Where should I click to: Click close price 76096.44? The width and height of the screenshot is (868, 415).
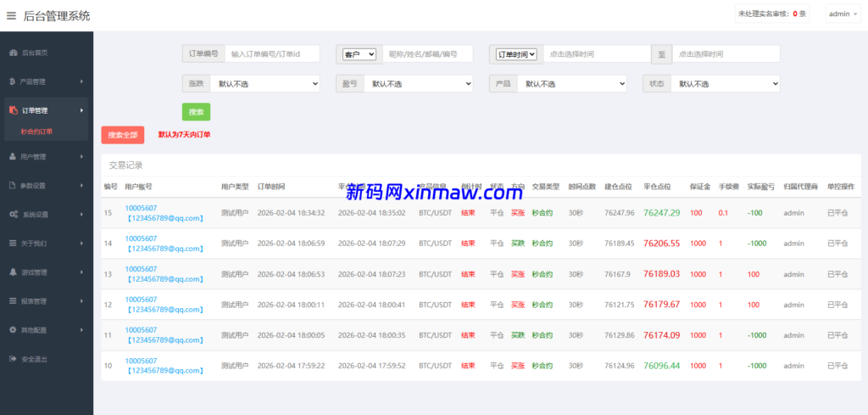click(x=661, y=365)
